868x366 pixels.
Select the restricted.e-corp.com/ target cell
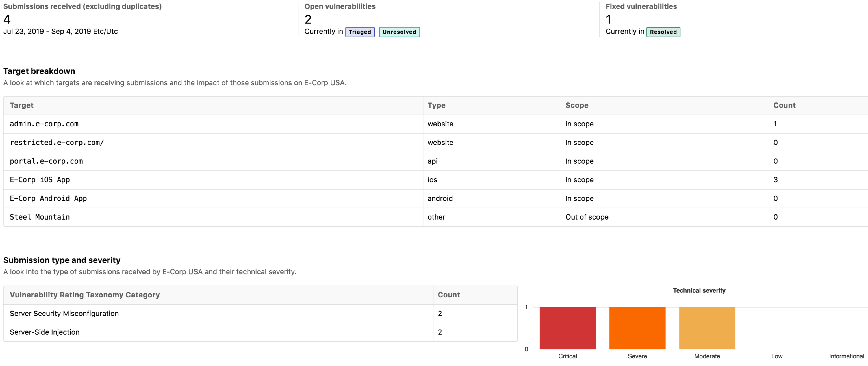click(213, 143)
